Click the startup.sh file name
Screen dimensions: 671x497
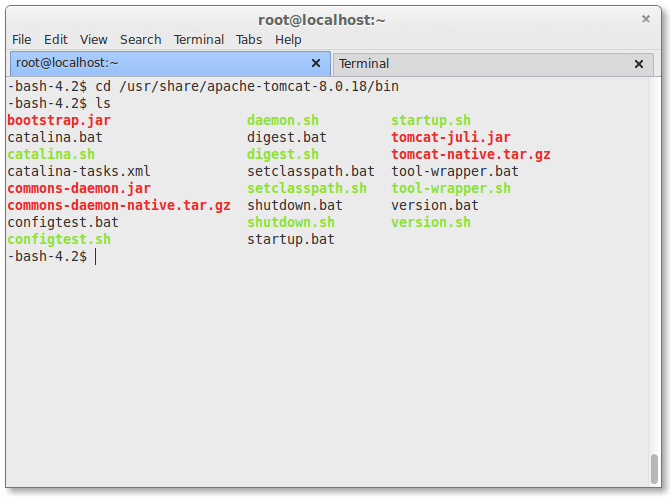coord(430,120)
